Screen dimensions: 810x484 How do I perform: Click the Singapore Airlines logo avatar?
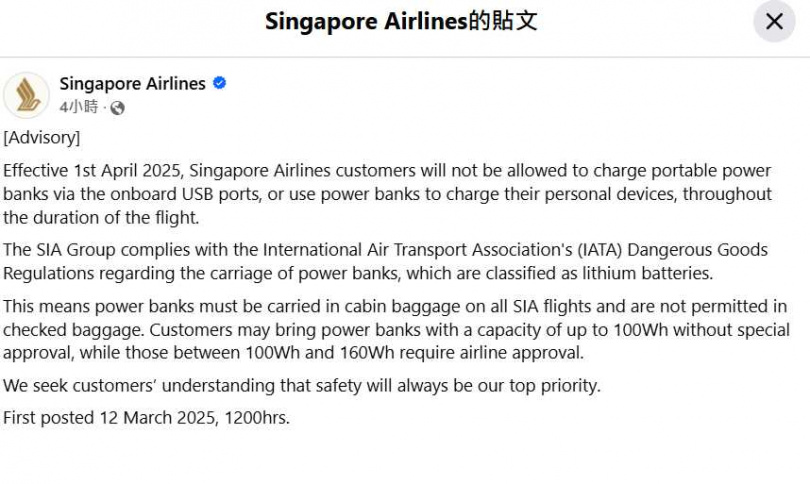pyautogui.click(x=26, y=95)
